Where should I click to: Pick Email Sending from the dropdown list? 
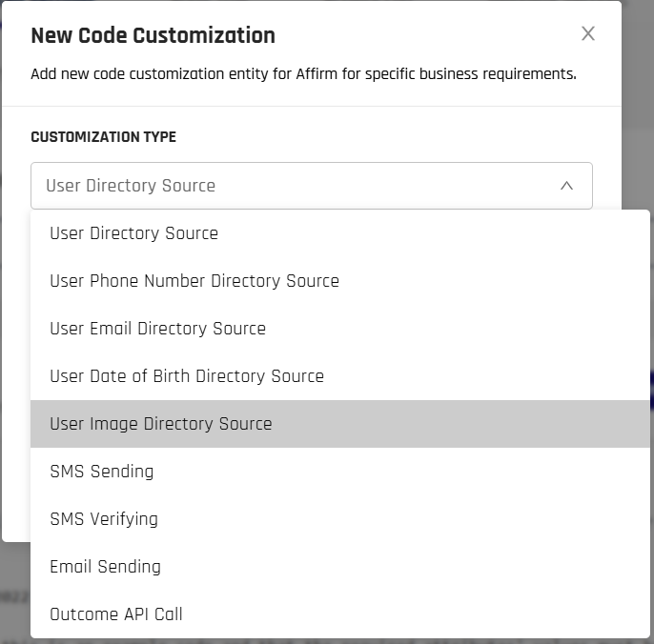pos(105,567)
